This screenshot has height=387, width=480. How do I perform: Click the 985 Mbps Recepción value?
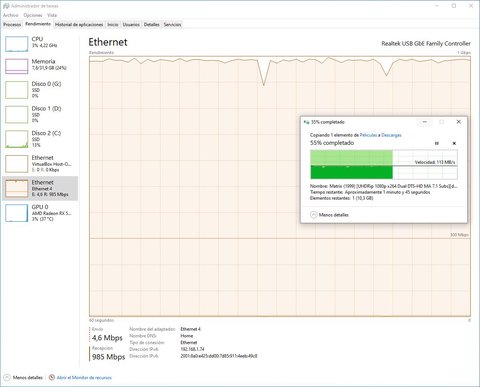pyautogui.click(x=109, y=357)
